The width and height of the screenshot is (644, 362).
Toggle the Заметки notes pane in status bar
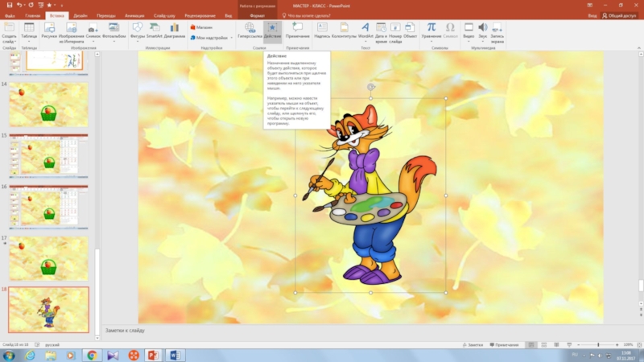pos(474,344)
